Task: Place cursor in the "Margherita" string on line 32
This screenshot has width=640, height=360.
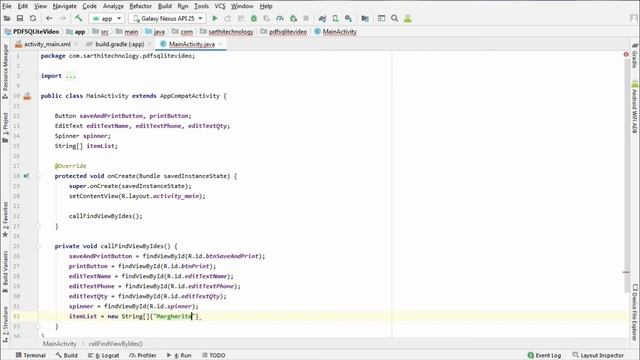Action: [174, 316]
